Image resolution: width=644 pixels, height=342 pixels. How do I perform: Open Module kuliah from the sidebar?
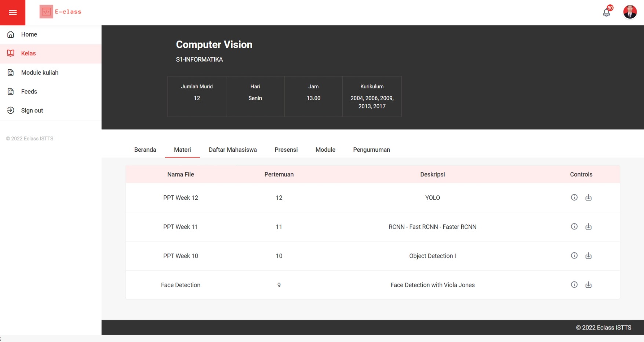40,73
